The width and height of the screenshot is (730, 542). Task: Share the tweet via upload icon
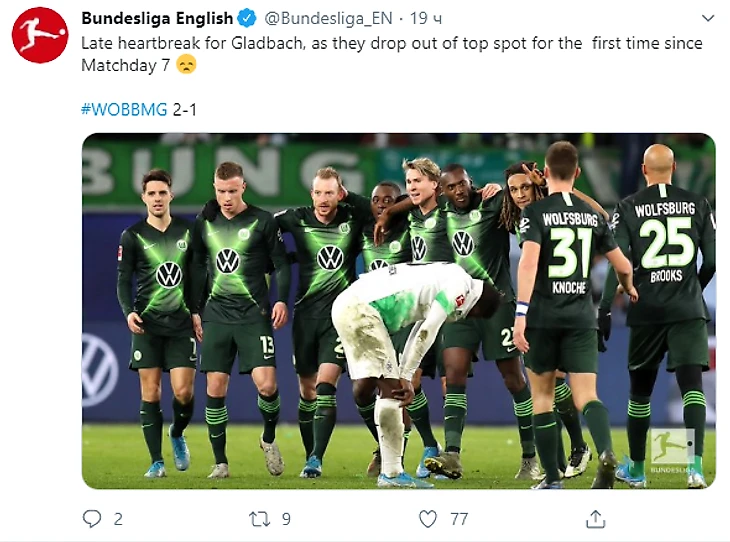pyautogui.click(x=595, y=519)
